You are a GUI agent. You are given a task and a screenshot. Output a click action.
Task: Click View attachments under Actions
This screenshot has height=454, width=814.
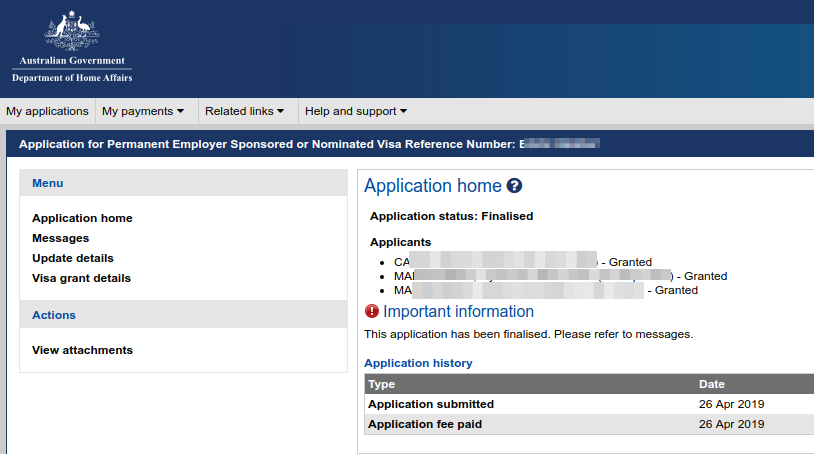82,350
